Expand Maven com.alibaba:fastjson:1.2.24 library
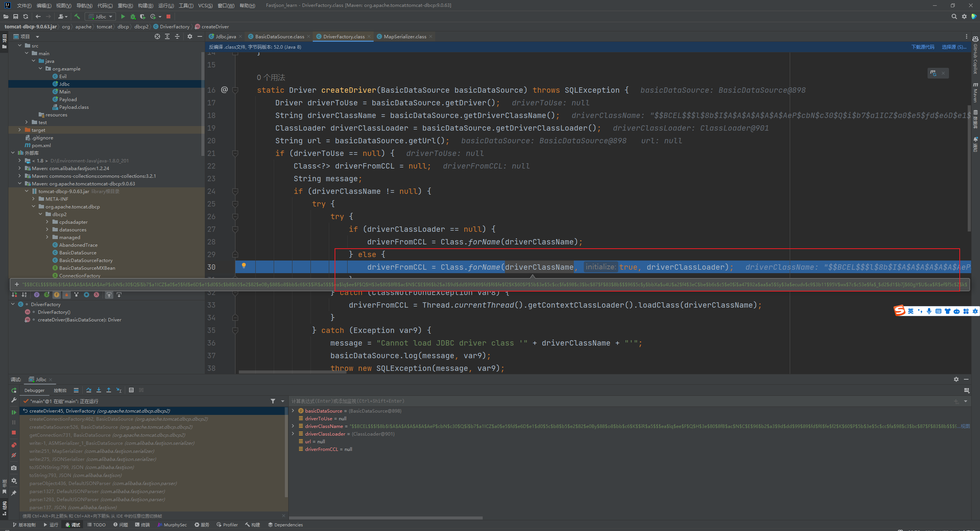This screenshot has height=531, width=980. (x=20, y=168)
